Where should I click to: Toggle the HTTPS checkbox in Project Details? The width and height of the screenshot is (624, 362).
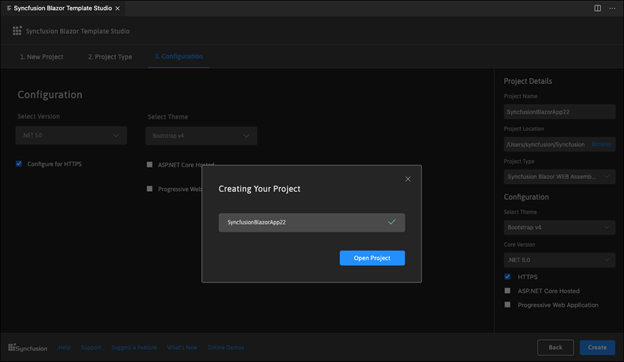coord(507,276)
